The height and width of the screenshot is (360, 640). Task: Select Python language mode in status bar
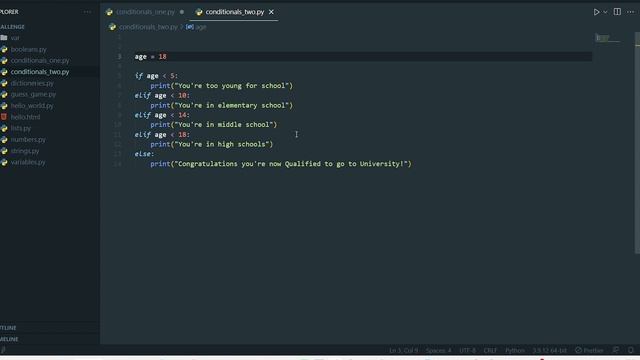(x=515, y=350)
